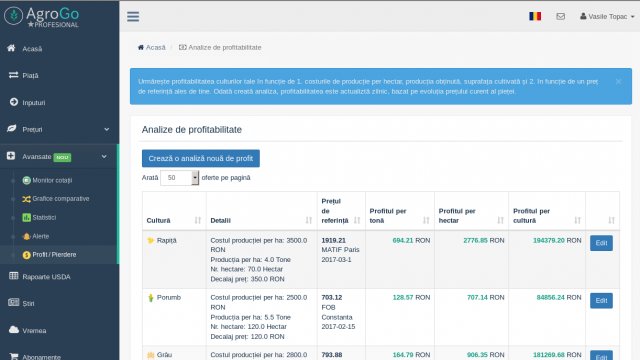Go to Acasă in the sidebar
Viewport: 640px width, 360px height.
[x=59, y=49]
